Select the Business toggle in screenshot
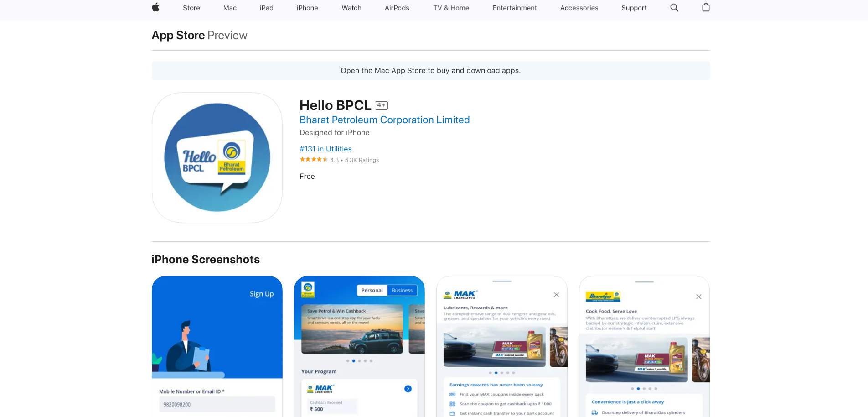 coord(402,291)
